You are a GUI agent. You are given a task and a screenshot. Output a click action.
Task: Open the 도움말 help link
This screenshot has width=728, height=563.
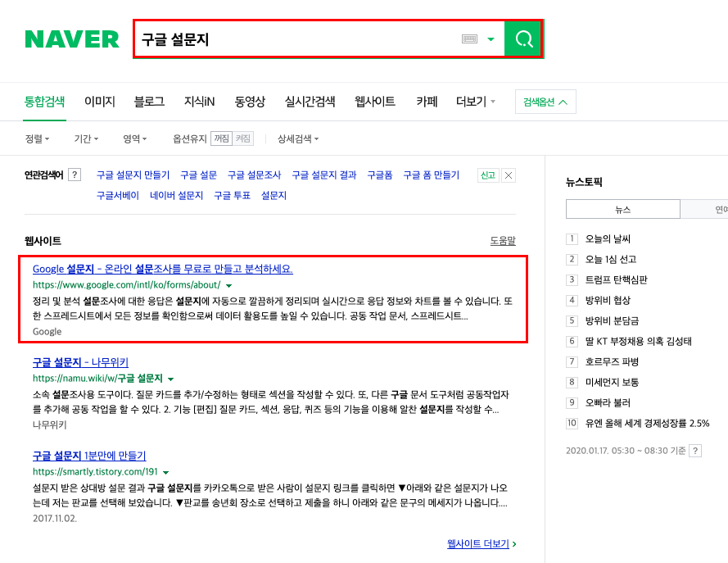(503, 241)
